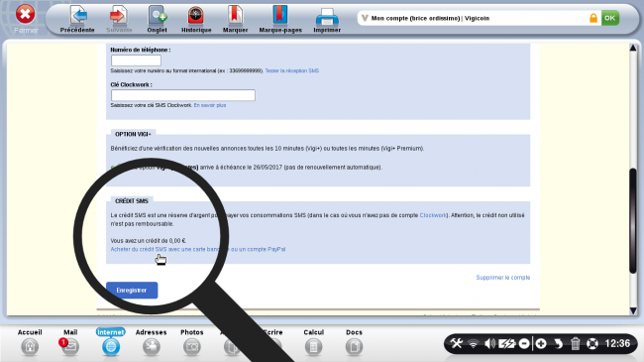Viewport: 644px width, 362px height.
Task: Click Acheter du crédit SMS link
Action: (x=198, y=249)
